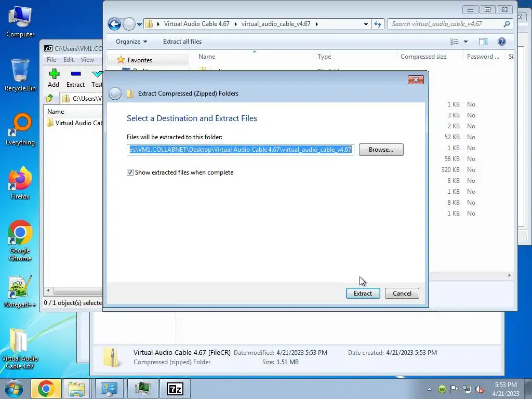
Task: Click the 320 KB compressed size cell
Action: coord(450,170)
